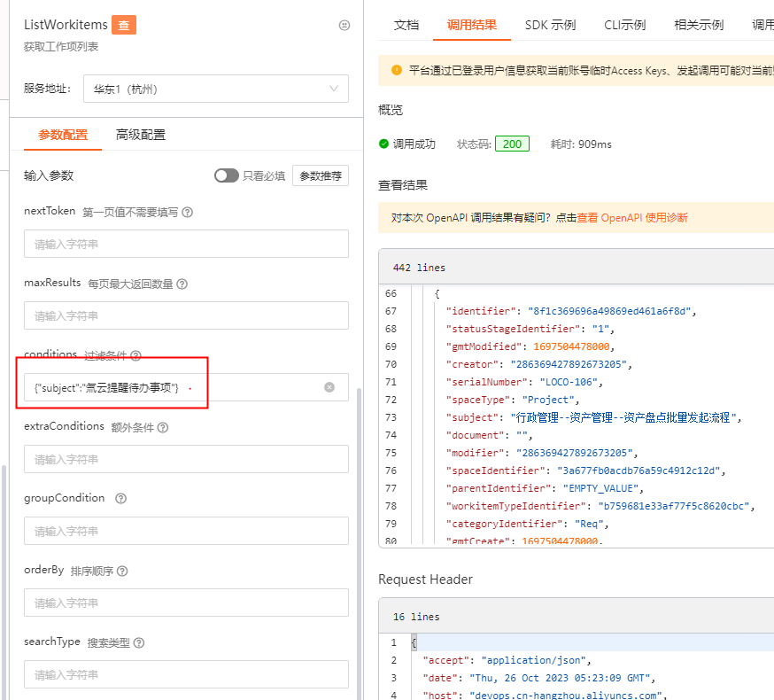Select the subject value 行政管理--资产管理--资产盘点批量发起流程
The image size is (774, 700).
[623, 417]
